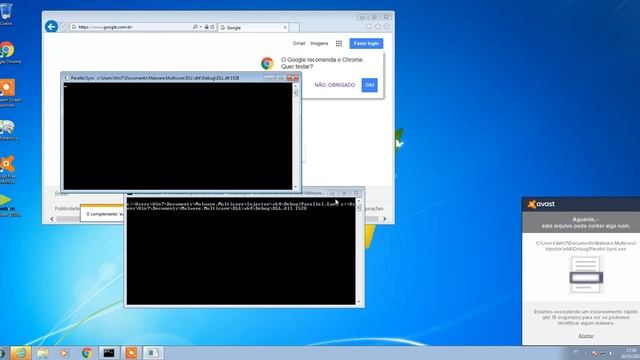Open the Internet Explorer Tools gear
Viewport: 640px width, 360px height.
[x=387, y=27]
